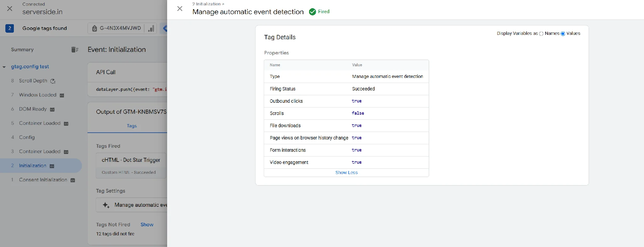
Task: Click the bar chart icon next to G-4N3X4MVJWD
Action: tap(151, 28)
